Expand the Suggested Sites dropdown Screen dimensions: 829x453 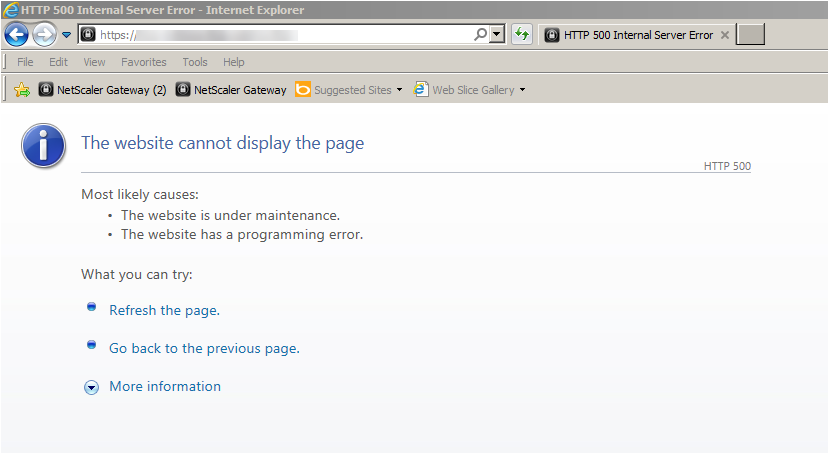pyautogui.click(x=399, y=90)
